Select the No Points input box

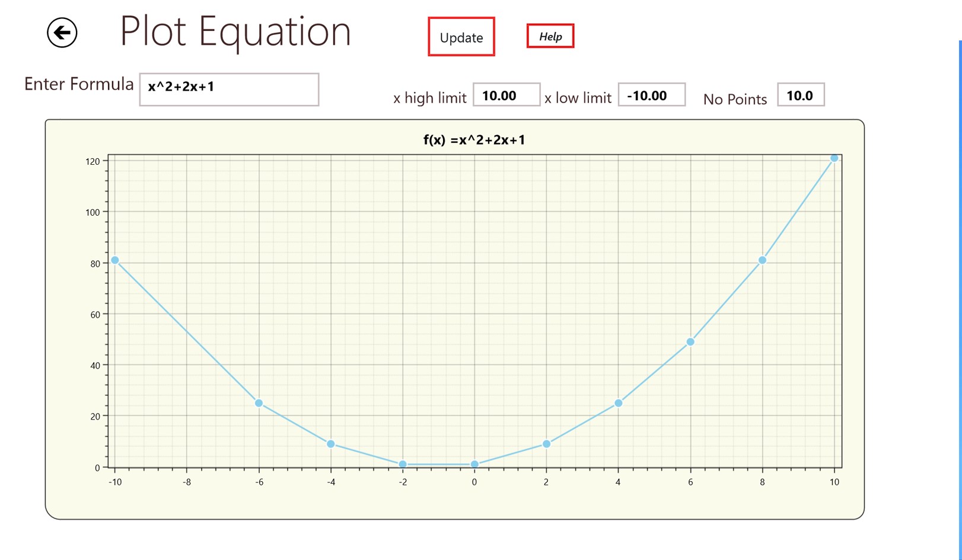(x=800, y=95)
